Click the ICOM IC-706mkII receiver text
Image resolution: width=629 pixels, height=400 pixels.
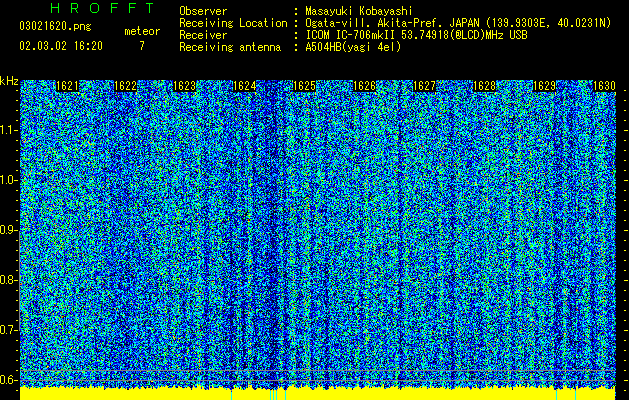(416, 35)
